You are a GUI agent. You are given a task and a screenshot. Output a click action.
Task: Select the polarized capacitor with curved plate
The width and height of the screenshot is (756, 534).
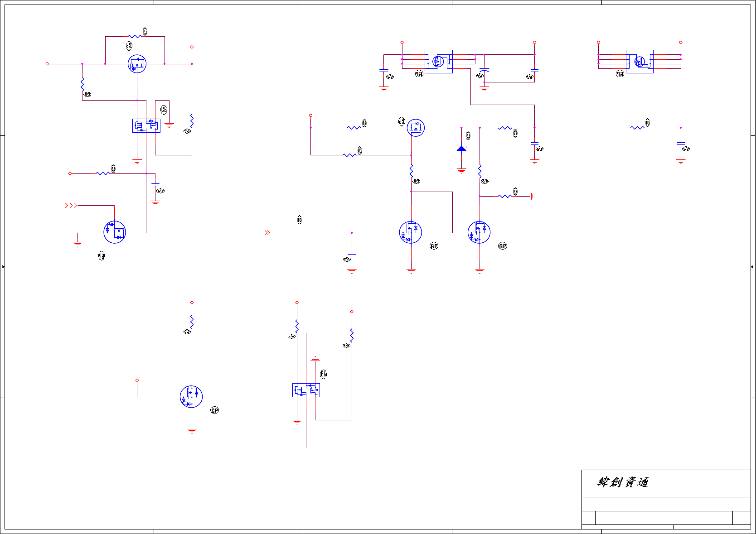pyautogui.click(x=484, y=71)
